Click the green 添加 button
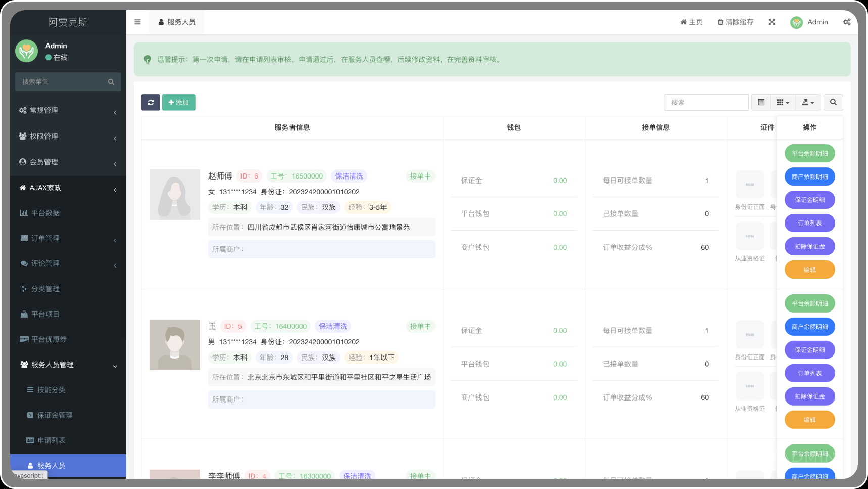The width and height of the screenshot is (868, 489). click(178, 103)
